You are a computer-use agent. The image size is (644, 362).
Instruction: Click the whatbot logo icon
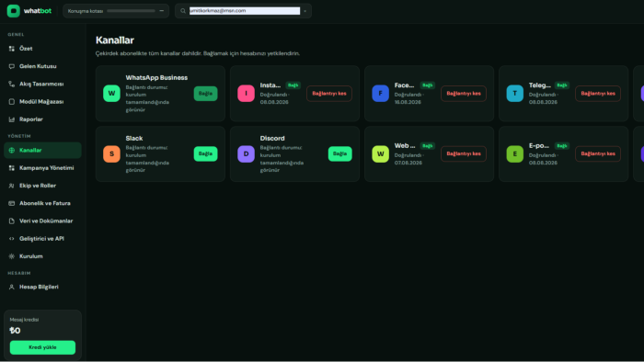pyautogui.click(x=13, y=11)
